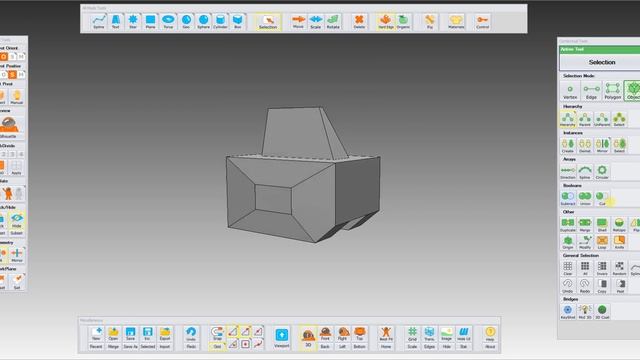The width and height of the screenshot is (640, 360).
Task: Select the Spline drawing tool in top toolbar
Action: 99,22
